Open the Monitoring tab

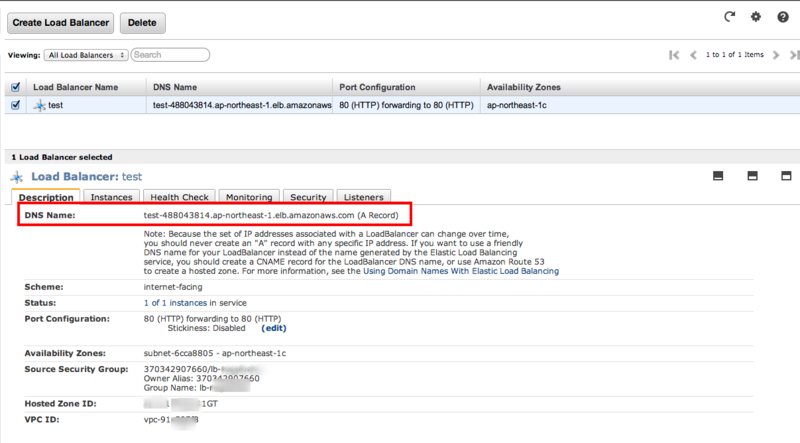pos(249,197)
